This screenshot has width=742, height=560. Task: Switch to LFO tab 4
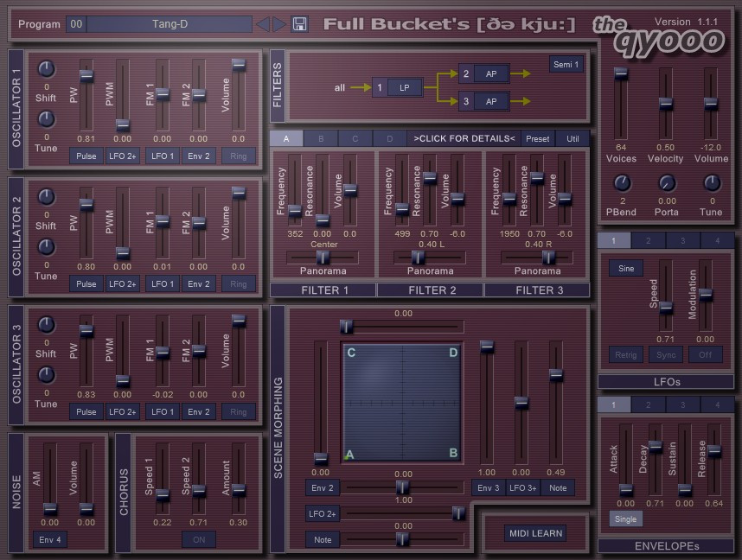pyautogui.click(x=718, y=241)
